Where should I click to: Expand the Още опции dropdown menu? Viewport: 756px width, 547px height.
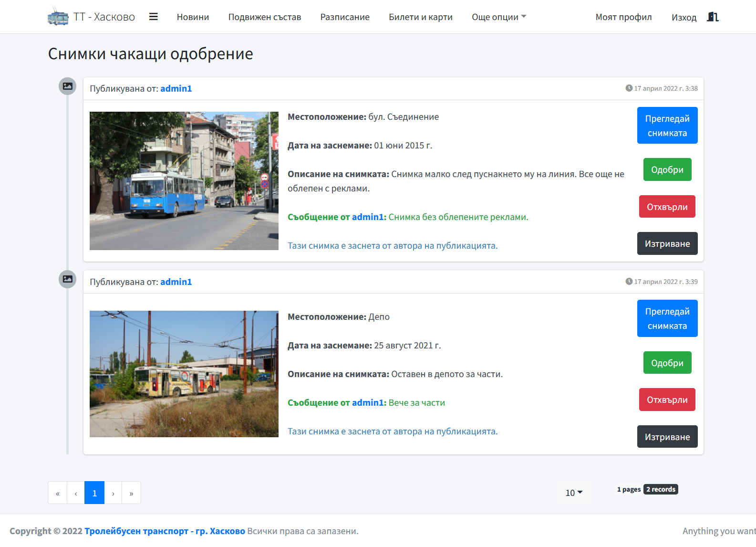tap(499, 17)
